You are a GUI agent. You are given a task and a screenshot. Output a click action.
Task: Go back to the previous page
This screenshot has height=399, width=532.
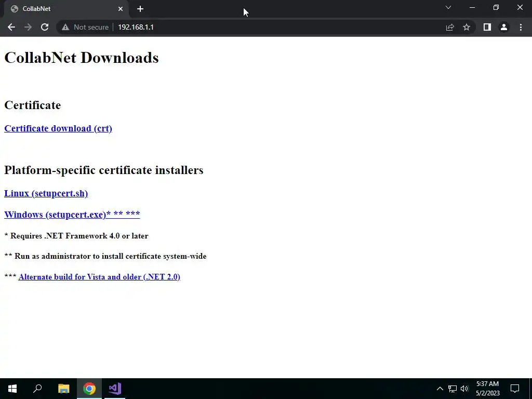11,27
